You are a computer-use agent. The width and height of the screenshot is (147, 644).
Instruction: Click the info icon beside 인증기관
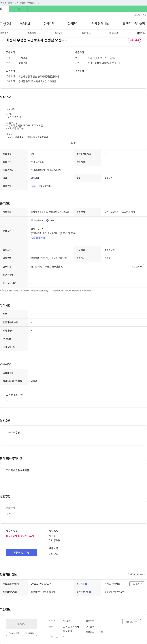pos(86,584)
